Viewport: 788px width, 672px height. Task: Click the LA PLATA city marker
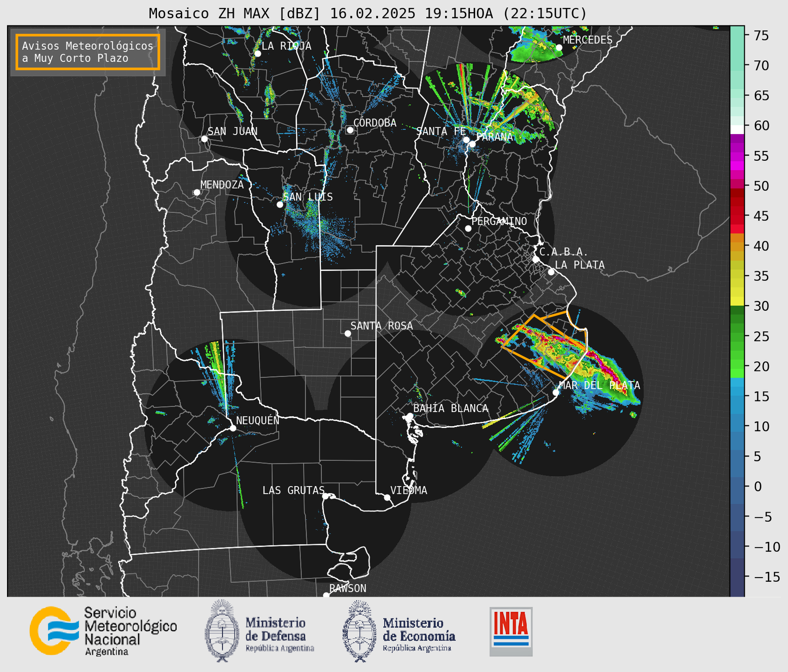551,272
